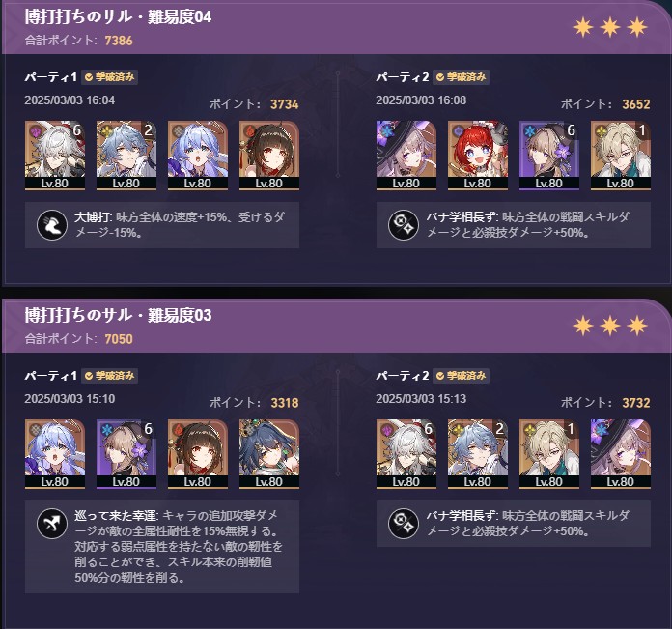Click the 大博打 speed buff icon
The height and width of the screenshot is (629, 672).
52,225
